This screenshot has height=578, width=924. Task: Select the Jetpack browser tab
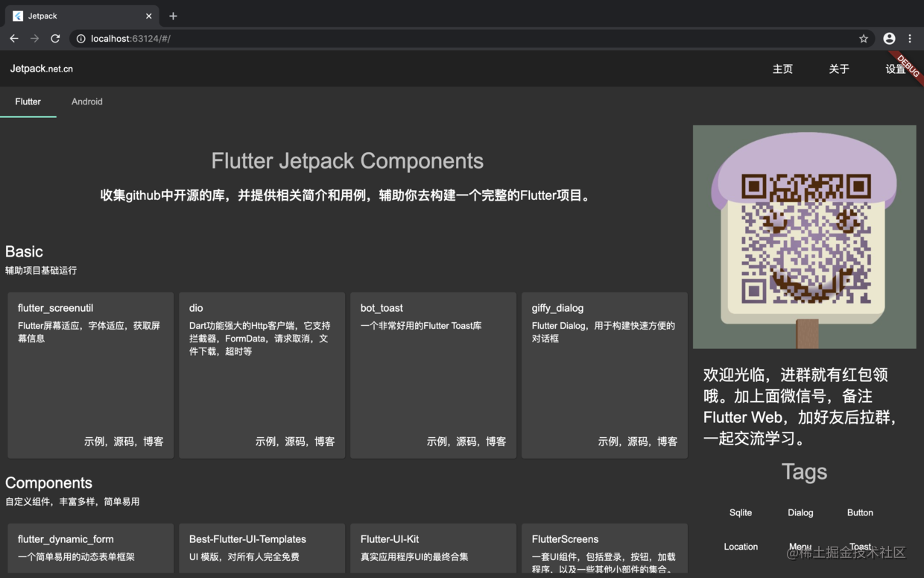(x=82, y=16)
